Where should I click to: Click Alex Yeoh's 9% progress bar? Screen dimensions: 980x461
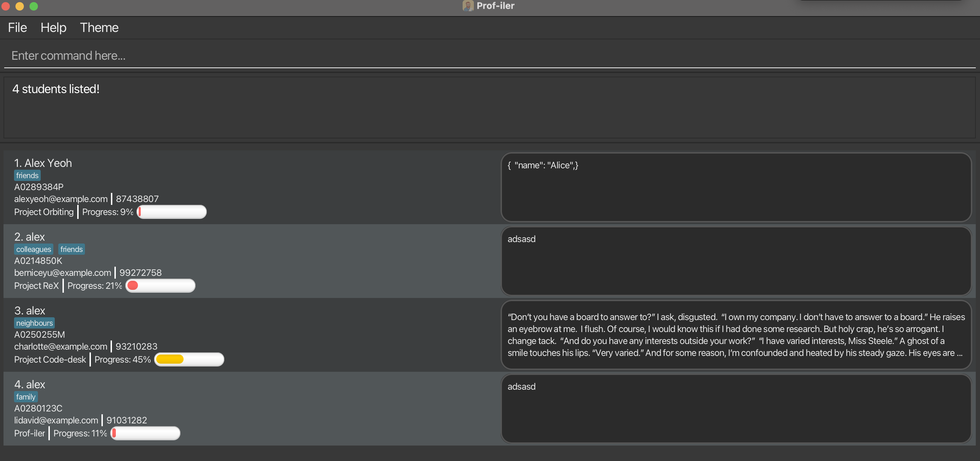(172, 212)
